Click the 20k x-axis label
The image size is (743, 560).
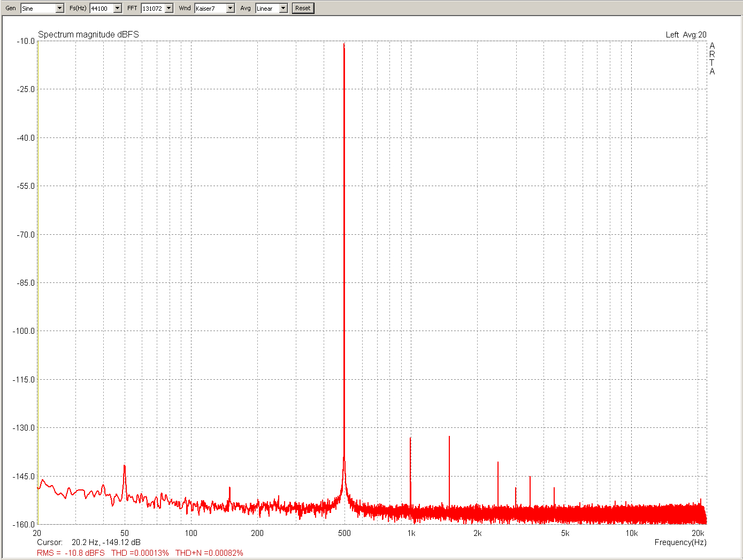[698, 533]
